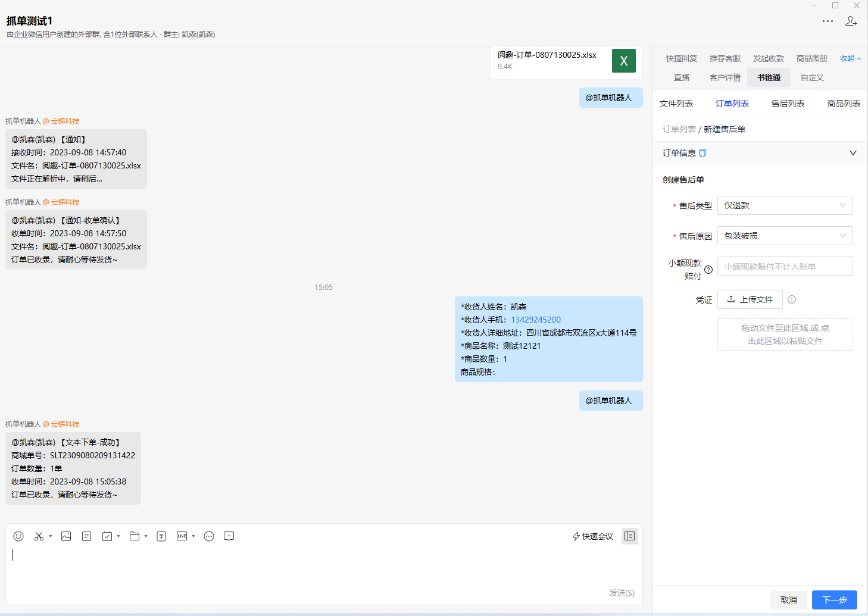Open the 文件列表 sub-tab
The image size is (868, 616).
point(676,104)
